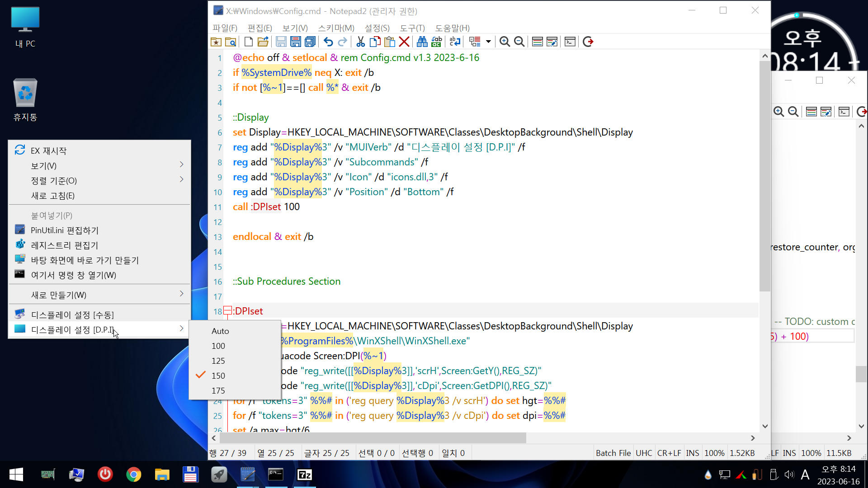Image resolution: width=868 pixels, height=488 pixels.
Task: Expand 새로 만들기(W) submenu
Action: coord(99,295)
